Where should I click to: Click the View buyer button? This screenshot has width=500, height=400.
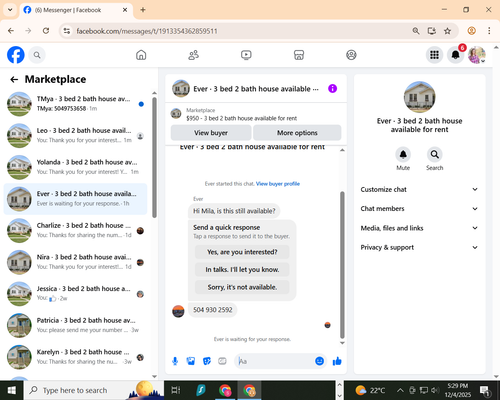(211, 133)
